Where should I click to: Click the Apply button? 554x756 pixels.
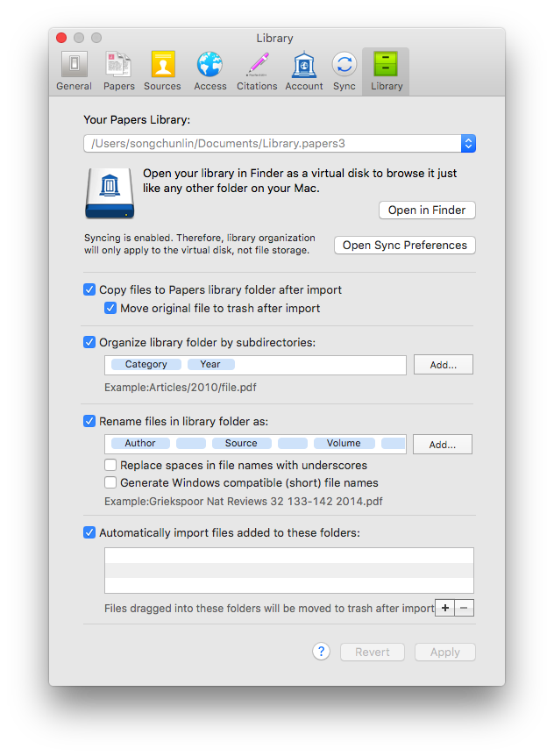point(445,652)
